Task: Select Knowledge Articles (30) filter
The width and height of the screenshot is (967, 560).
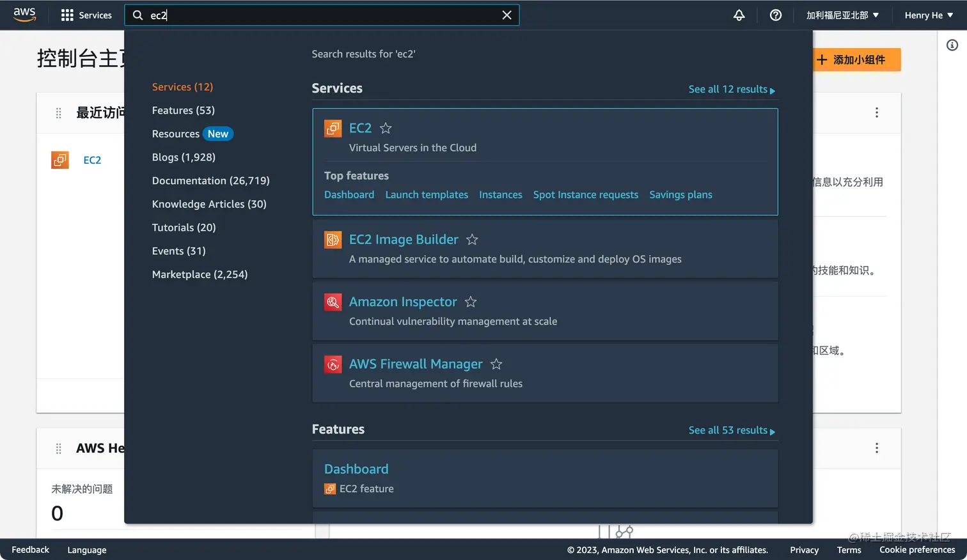Action: pyautogui.click(x=209, y=204)
